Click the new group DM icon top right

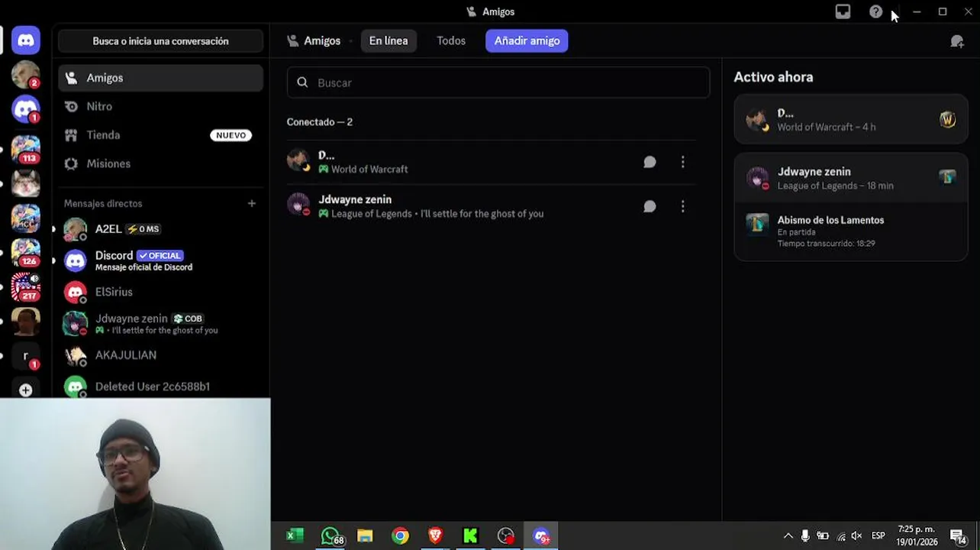(x=957, y=41)
